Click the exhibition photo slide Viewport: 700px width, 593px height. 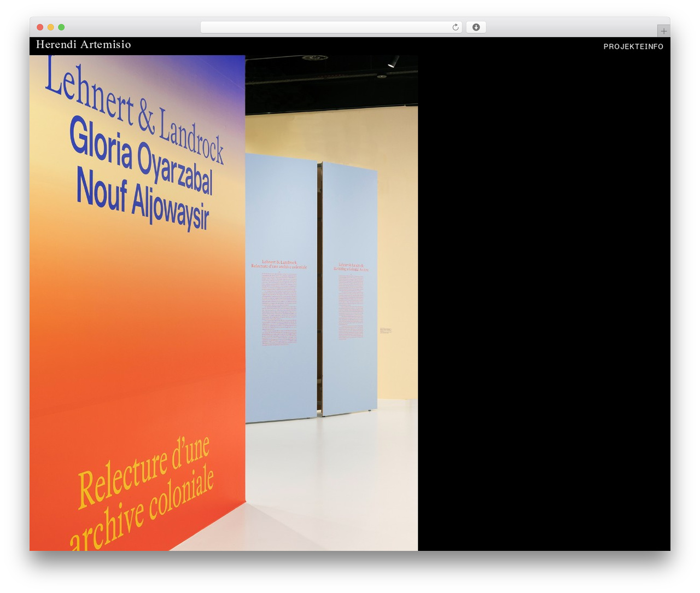pyautogui.click(x=224, y=303)
